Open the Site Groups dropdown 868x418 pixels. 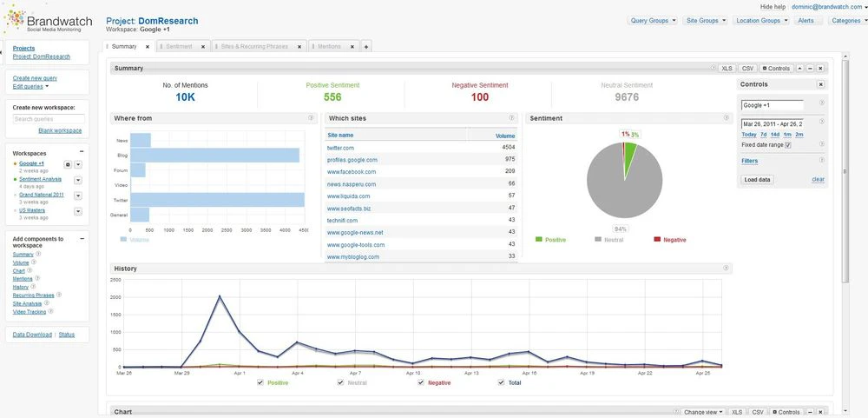(705, 21)
